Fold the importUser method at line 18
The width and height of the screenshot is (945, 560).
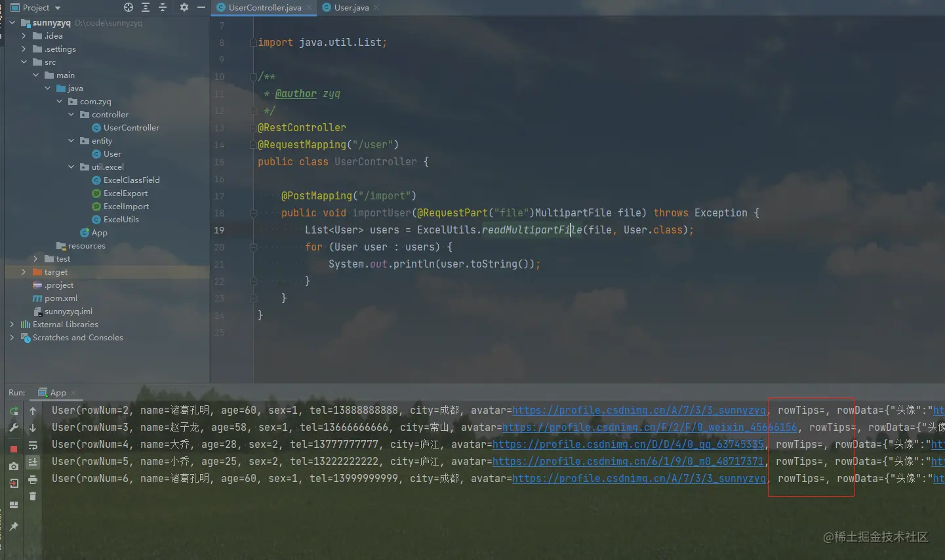(x=253, y=213)
